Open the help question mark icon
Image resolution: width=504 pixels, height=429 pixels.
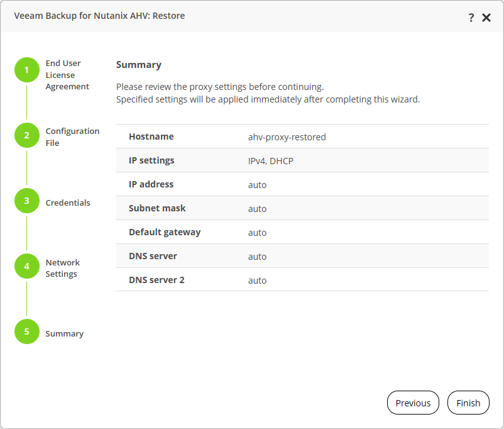pos(471,18)
